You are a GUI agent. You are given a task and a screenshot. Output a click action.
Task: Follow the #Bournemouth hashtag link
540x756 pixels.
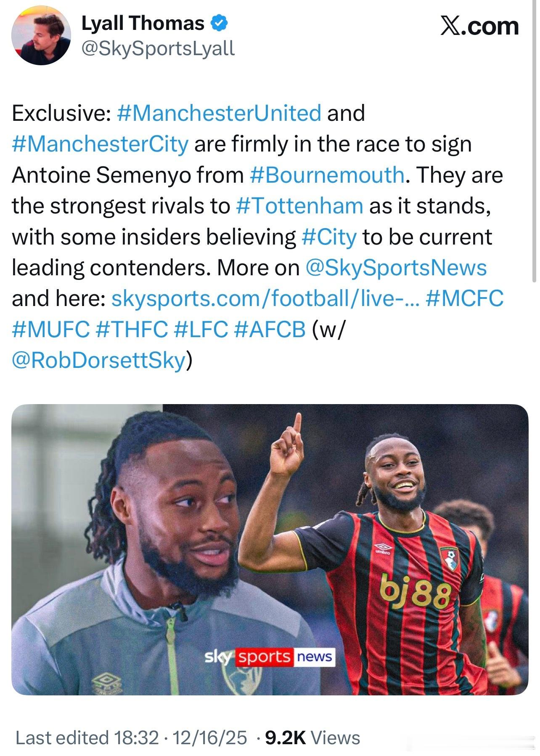click(x=327, y=175)
